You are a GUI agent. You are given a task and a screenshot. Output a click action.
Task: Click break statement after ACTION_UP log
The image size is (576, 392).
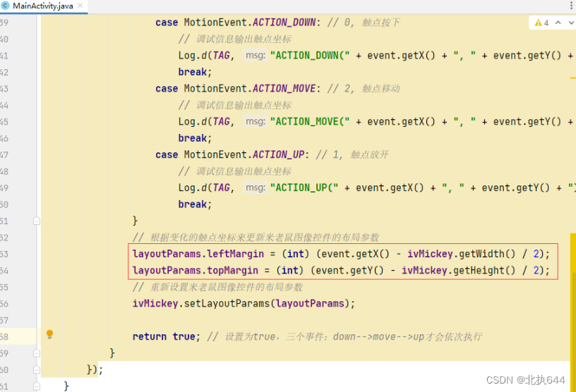click(x=195, y=204)
